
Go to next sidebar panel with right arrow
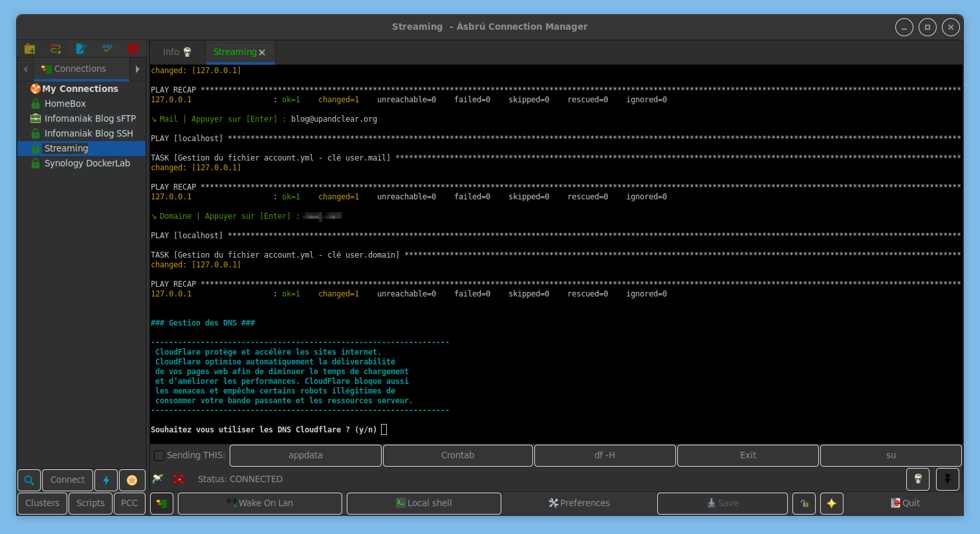[x=137, y=69]
